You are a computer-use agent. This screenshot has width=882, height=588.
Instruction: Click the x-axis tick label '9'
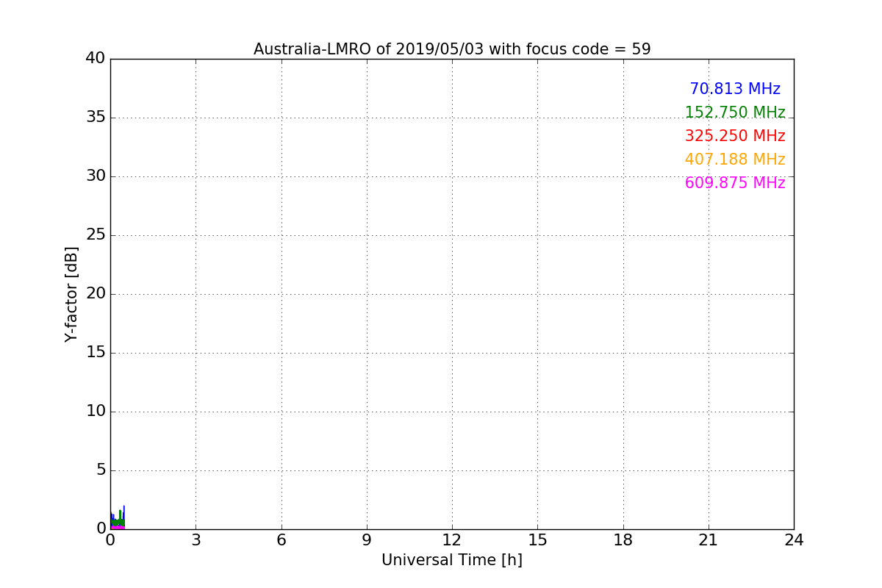point(367,540)
